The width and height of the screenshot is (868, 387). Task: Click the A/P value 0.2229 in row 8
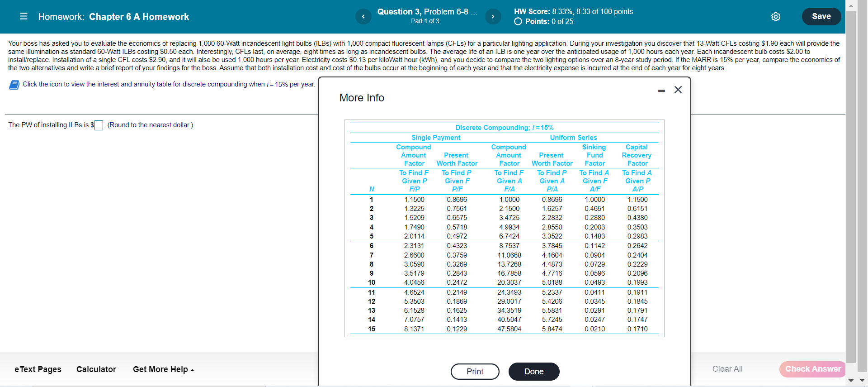click(637, 264)
